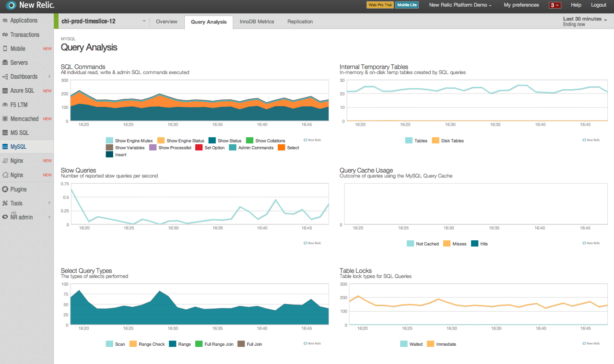The width and height of the screenshot is (614, 364).
Task: Select the Query Analysis tab
Action: click(x=209, y=22)
